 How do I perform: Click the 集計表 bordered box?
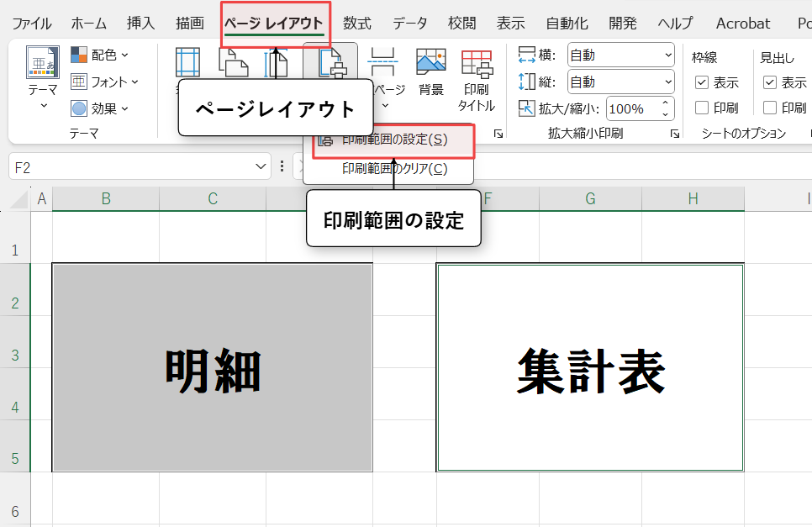(x=589, y=368)
